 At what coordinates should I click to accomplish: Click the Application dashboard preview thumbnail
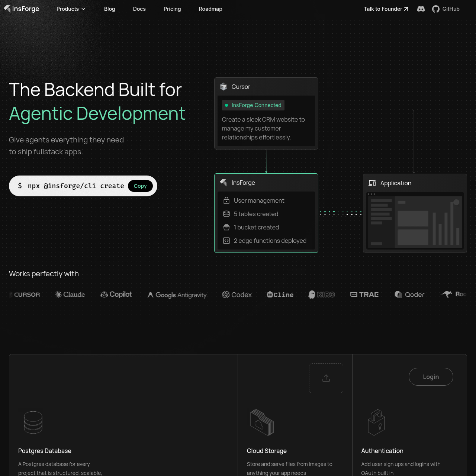click(x=415, y=220)
